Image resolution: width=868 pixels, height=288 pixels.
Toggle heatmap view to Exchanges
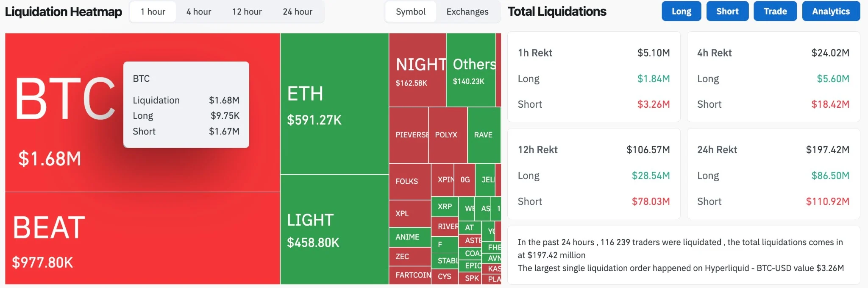coord(467,12)
